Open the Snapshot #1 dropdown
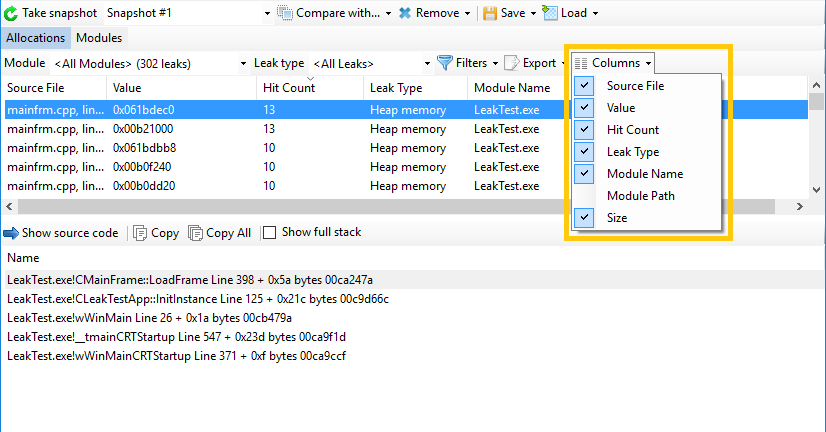 pos(267,14)
